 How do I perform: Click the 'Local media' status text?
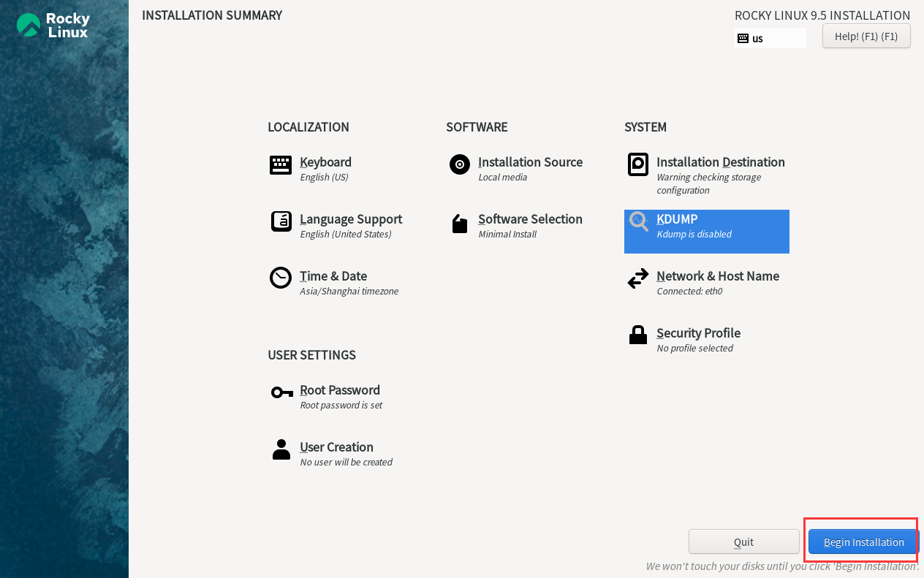(502, 178)
